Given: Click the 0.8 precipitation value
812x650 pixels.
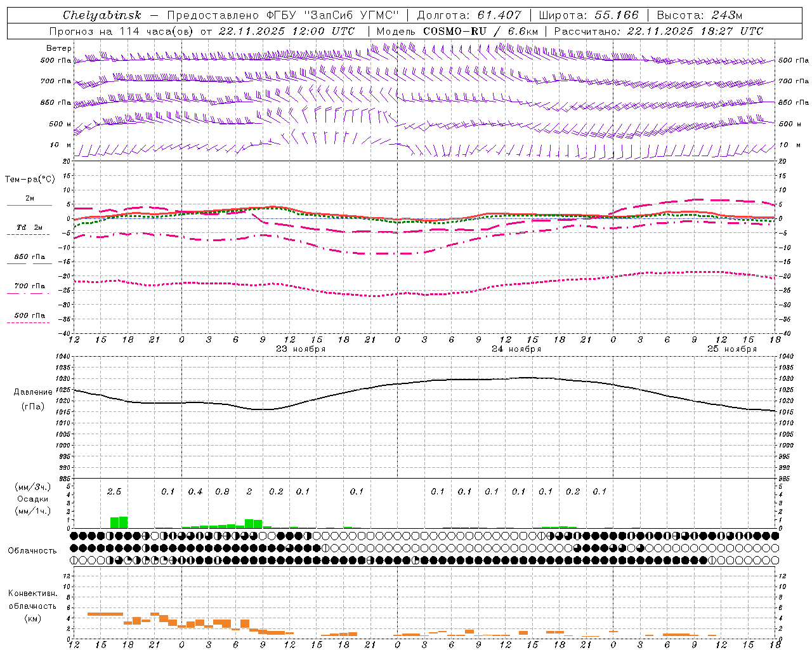Looking at the screenshot, I should (x=222, y=491).
